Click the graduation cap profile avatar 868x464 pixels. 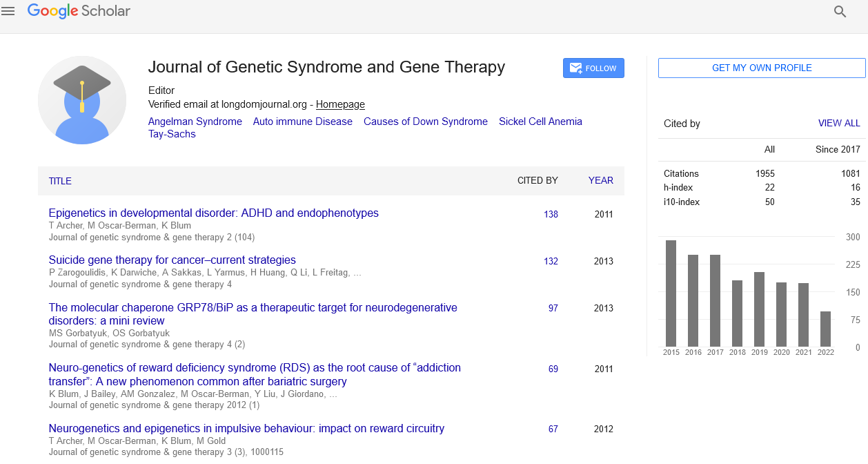(x=82, y=100)
